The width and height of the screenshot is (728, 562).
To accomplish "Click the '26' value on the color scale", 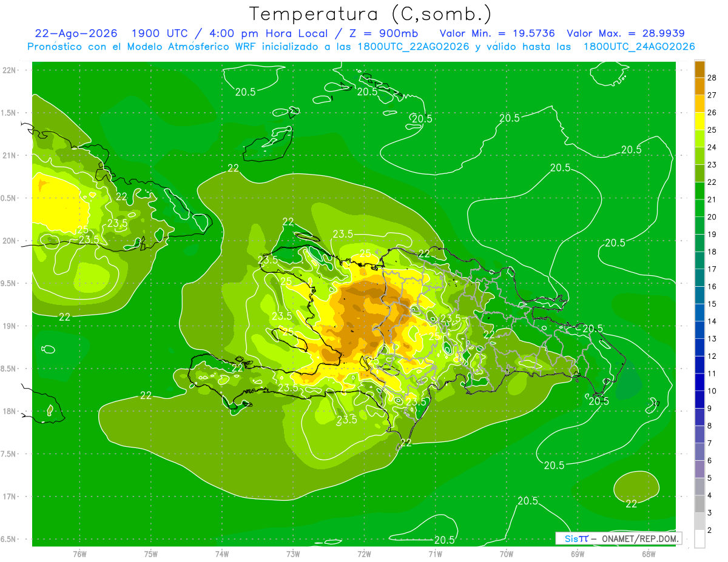I will [712, 112].
